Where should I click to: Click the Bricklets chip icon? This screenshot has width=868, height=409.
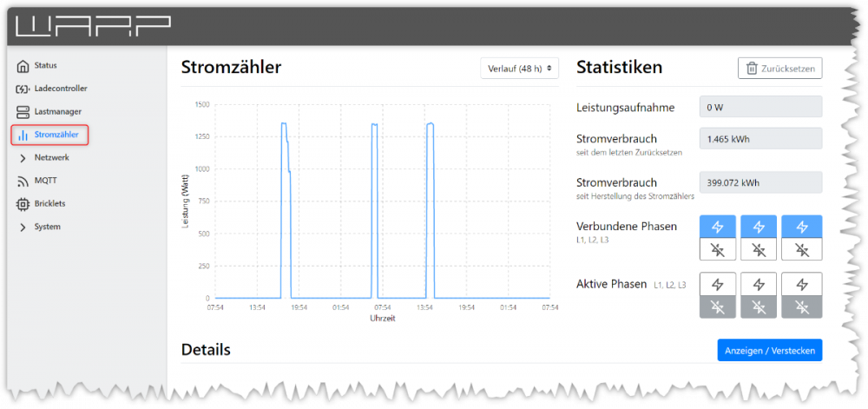coord(23,204)
